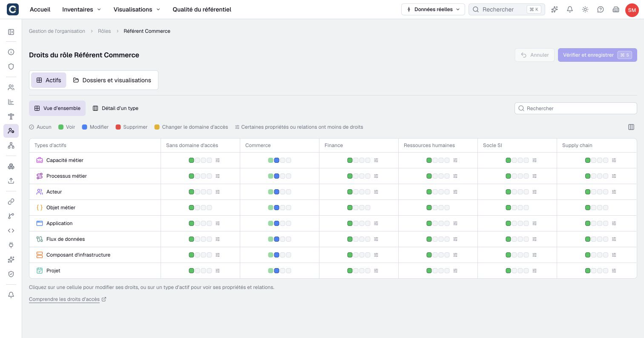Select the Vue d'ensemble view
Screen dimensions: 644x338
pyautogui.click(x=57, y=108)
